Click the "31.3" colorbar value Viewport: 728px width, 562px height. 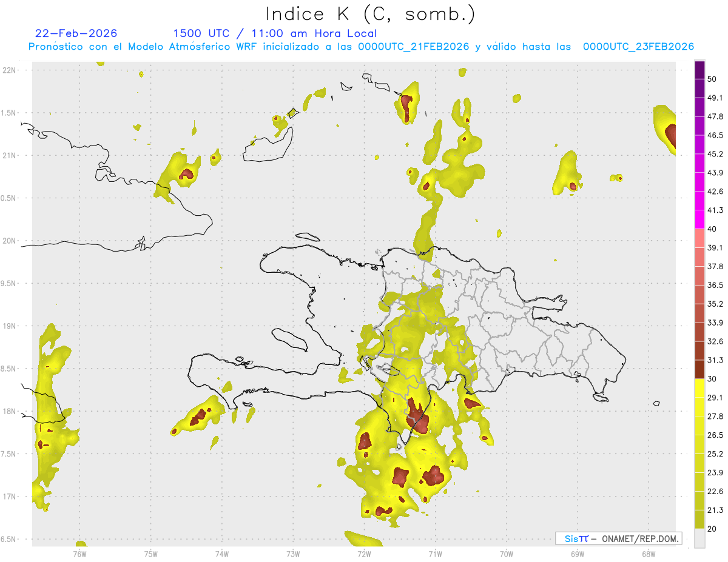715,360
